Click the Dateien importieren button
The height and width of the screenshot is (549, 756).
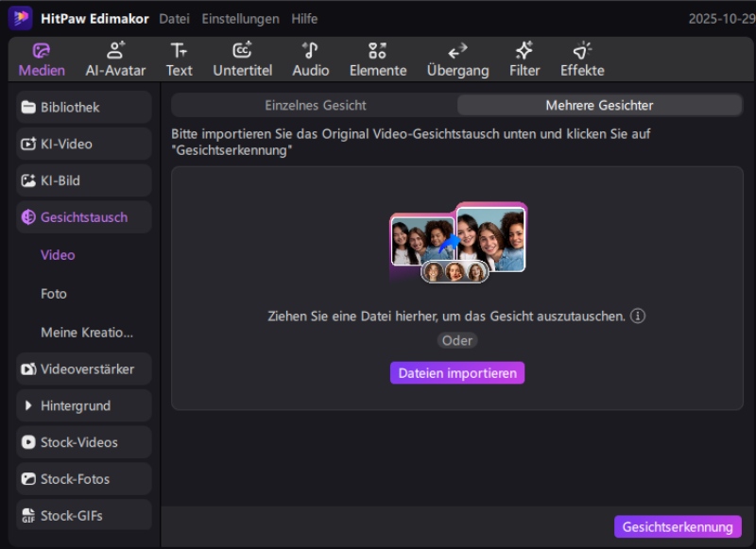[457, 373]
